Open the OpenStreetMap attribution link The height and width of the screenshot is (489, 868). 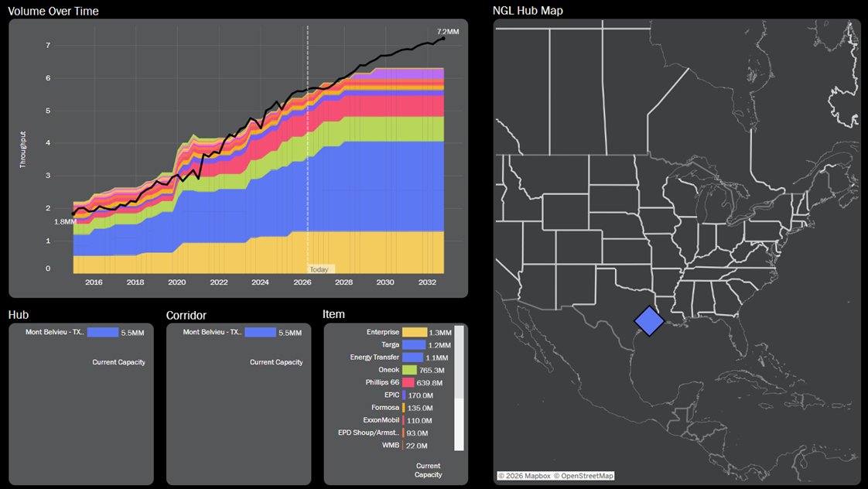tap(583, 476)
